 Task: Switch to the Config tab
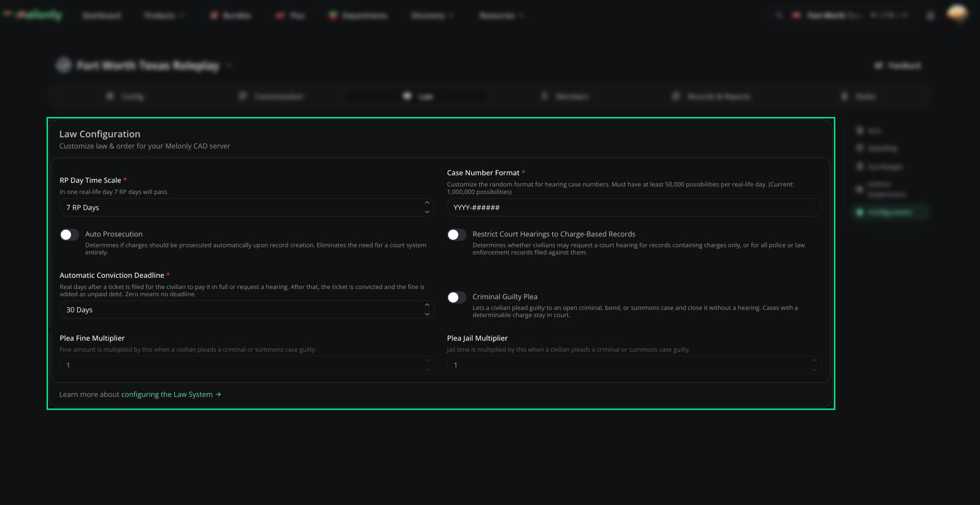[125, 97]
